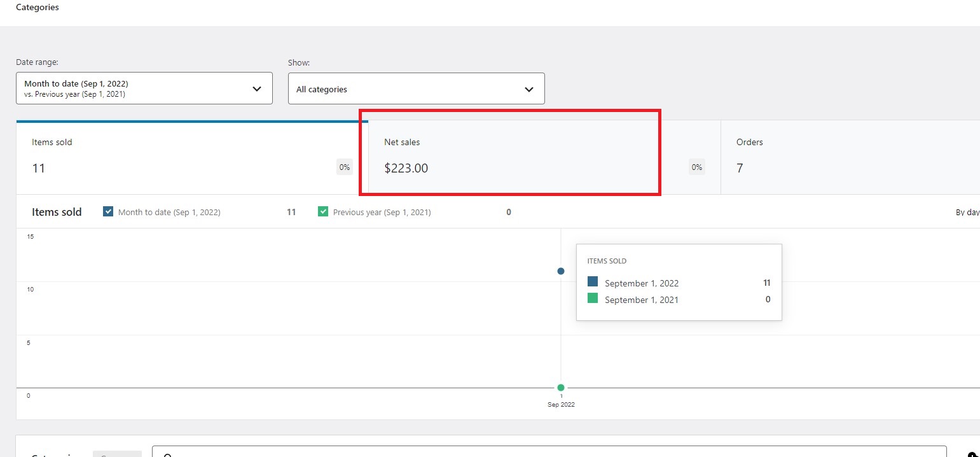Click the 0% change badge beside Net sales

pyautogui.click(x=696, y=167)
